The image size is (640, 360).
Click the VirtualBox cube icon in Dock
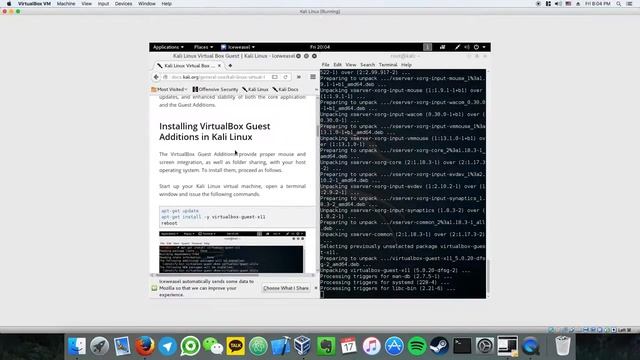coord(303,346)
